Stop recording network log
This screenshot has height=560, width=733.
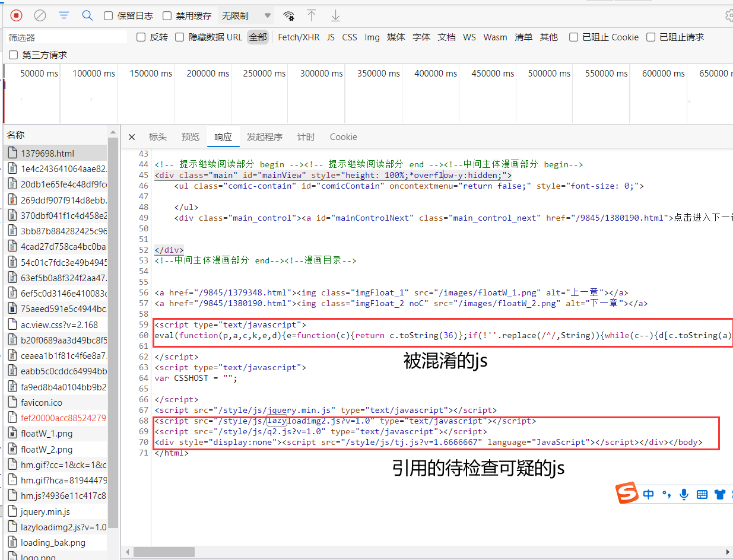16,15
